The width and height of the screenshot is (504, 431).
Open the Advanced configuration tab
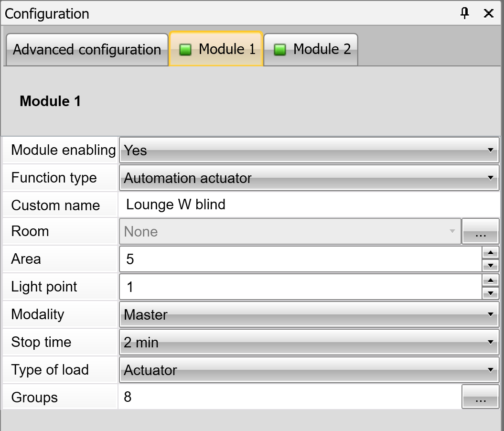pyautogui.click(x=86, y=50)
